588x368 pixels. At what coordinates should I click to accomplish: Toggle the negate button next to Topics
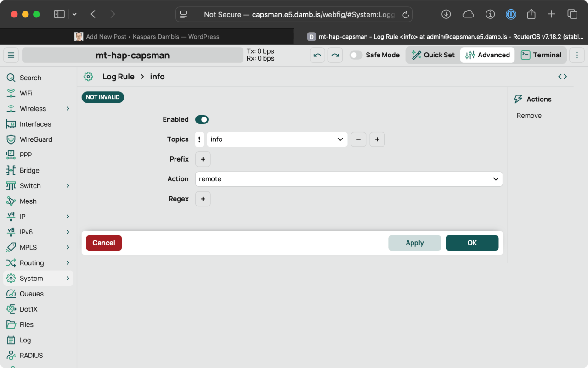[x=199, y=139]
